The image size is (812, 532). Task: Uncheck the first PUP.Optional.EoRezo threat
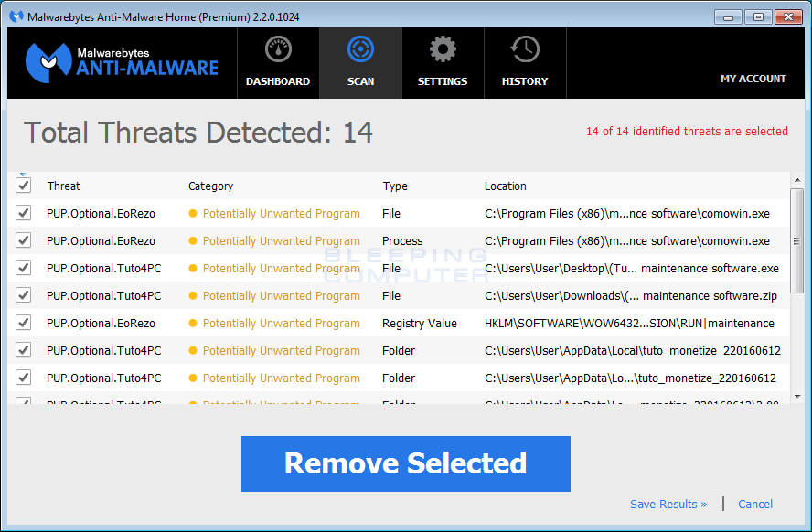pos(23,213)
